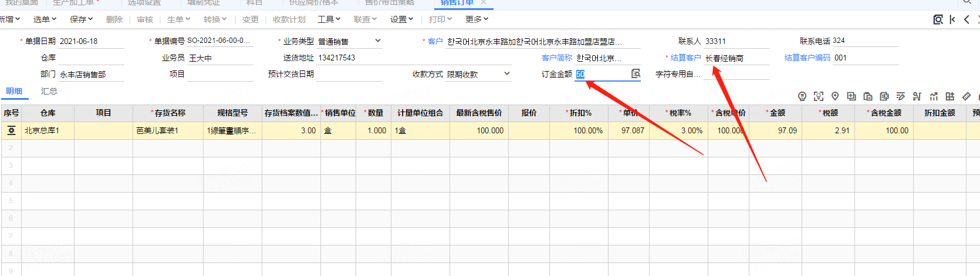Click the paste clipboard icon above the table
The width and height of the screenshot is (980, 276).
868,96
